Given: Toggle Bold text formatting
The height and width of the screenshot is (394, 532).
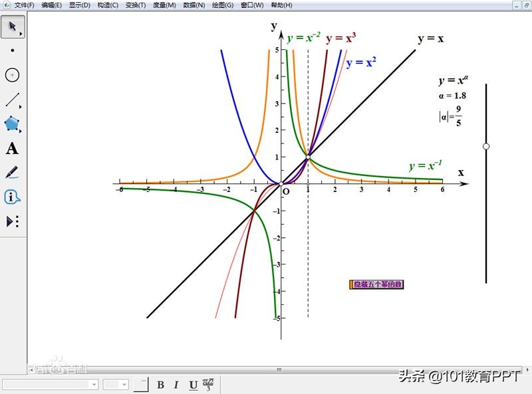Looking at the screenshot, I should pyautogui.click(x=161, y=385).
